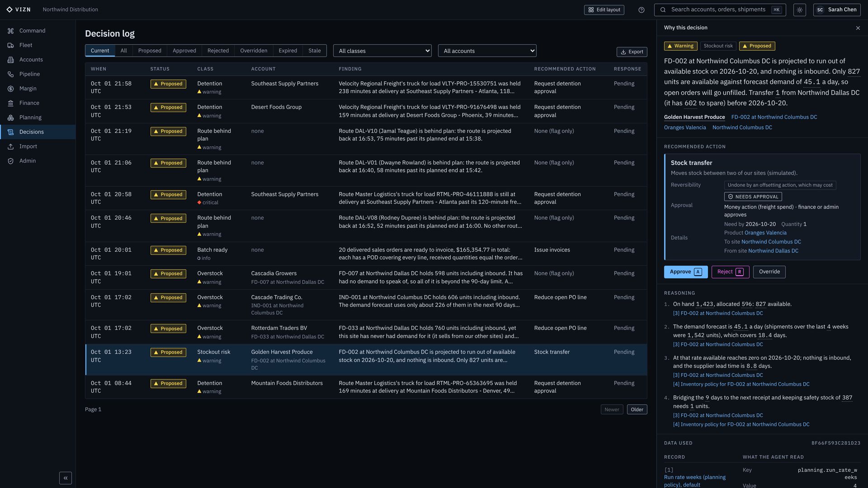
Task: Select the Cascadia Growers overstock row
Action: pyautogui.click(x=366, y=277)
